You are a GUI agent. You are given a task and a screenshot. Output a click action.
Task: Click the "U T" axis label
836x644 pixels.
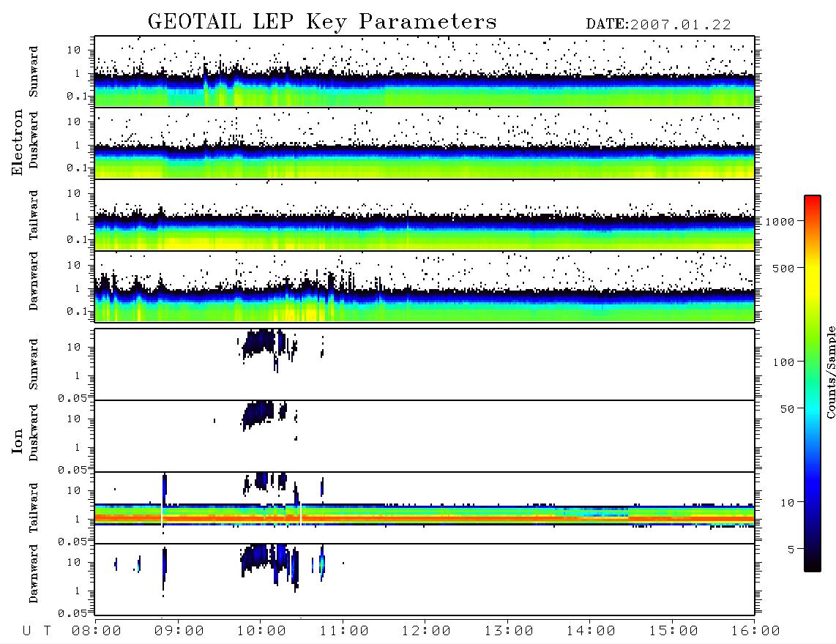(x=37, y=632)
